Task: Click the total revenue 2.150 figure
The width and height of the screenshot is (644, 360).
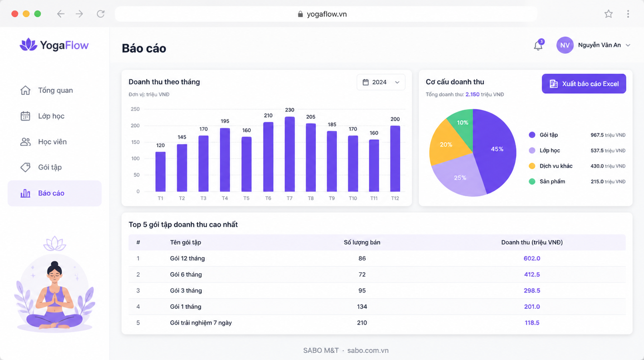Action: coord(472,94)
